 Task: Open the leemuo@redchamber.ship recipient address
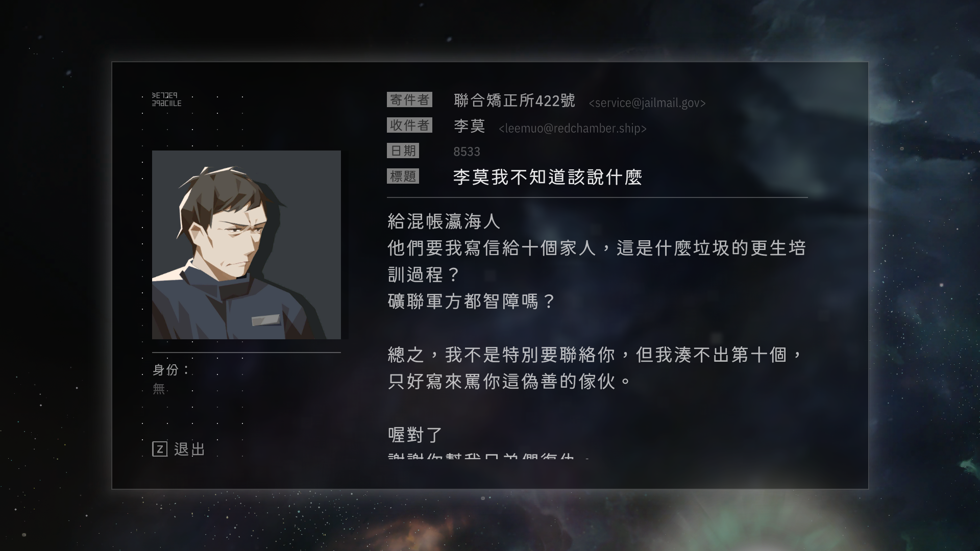(573, 129)
